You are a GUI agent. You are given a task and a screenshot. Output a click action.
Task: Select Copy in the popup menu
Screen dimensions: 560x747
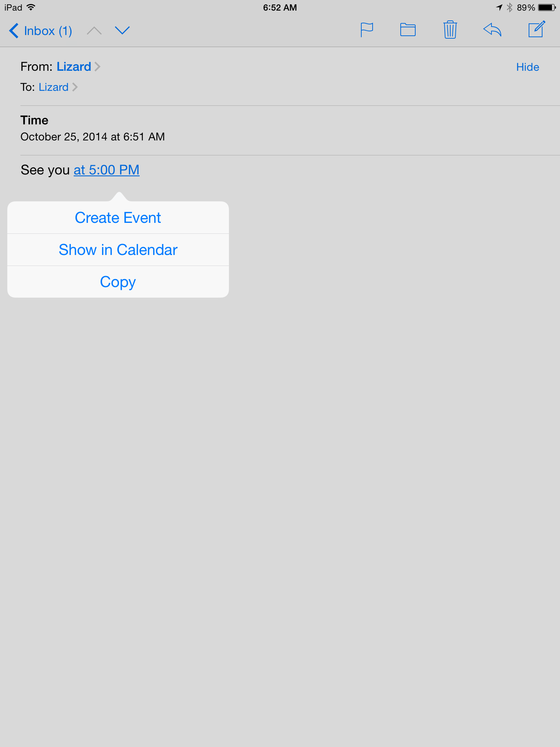(x=118, y=282)
